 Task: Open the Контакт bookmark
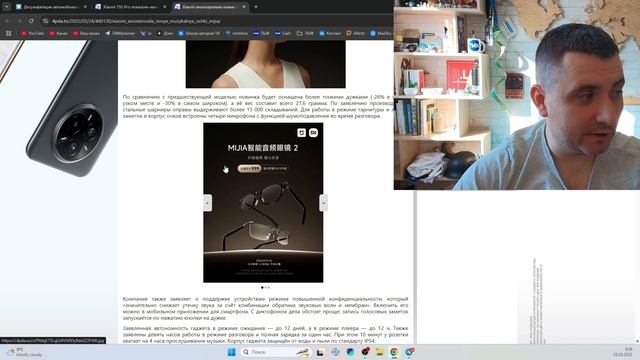coord(330,33)
